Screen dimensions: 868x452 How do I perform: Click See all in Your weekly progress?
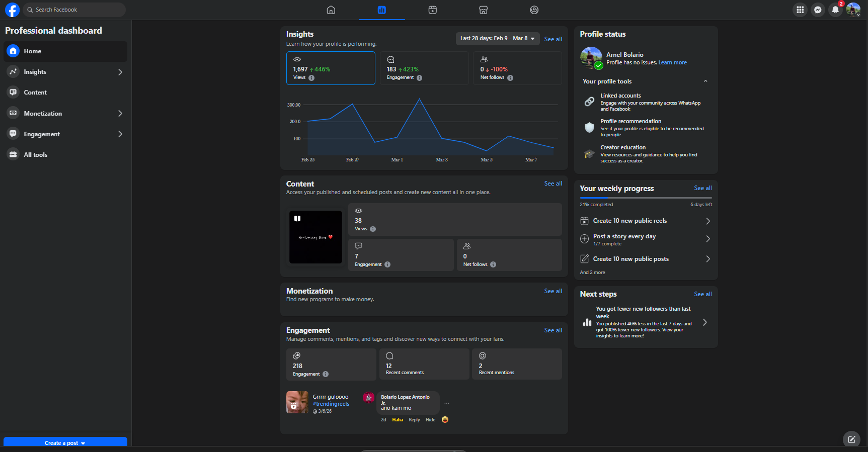703,188
